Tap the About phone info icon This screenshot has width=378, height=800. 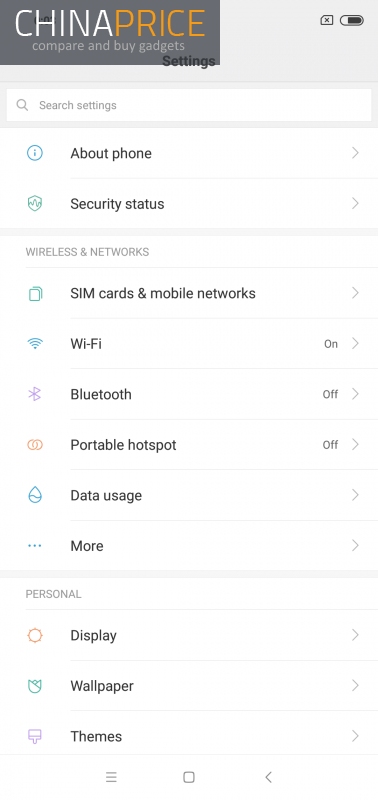pos(35,153)
